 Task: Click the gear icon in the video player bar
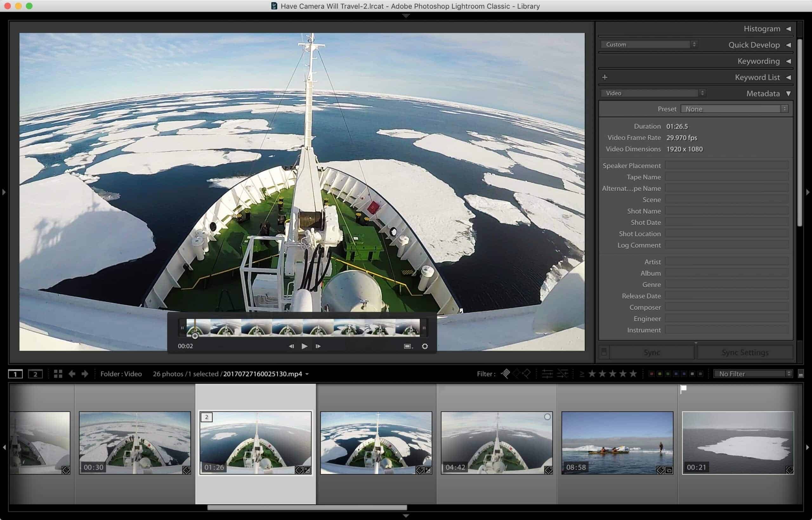click(x=425, y=346)
